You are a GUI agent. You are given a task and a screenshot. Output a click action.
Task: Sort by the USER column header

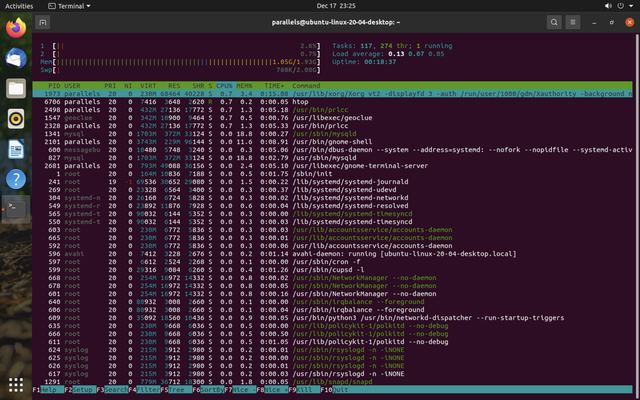[x=72, y=86]
